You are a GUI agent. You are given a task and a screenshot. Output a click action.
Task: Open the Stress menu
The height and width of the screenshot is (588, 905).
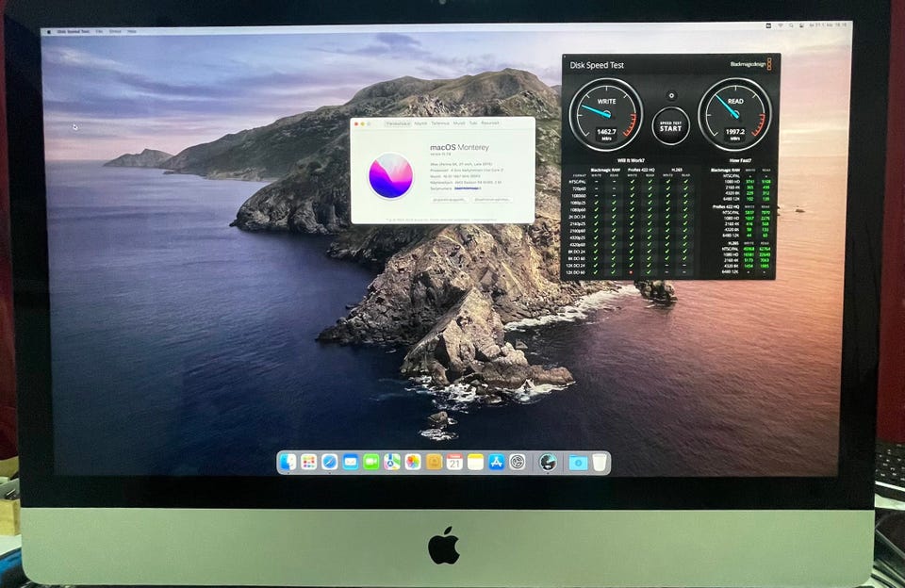coord(115,32)
